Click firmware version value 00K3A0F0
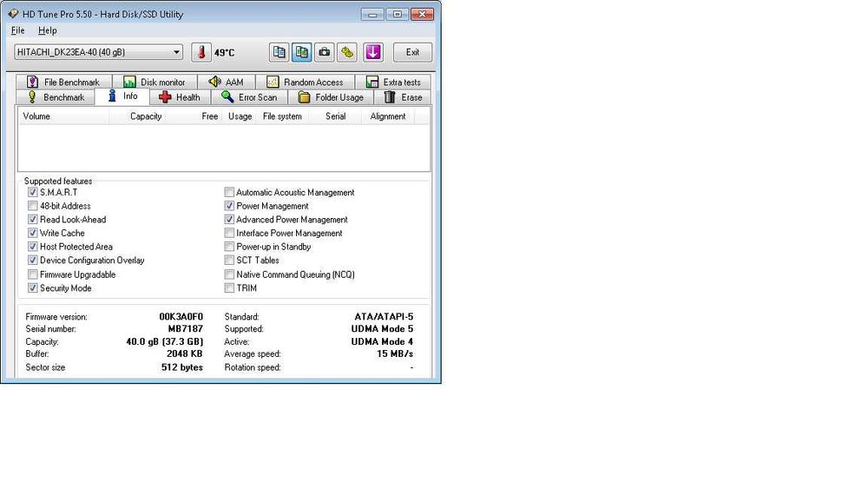This screenshot has height=489, width=868. (x=181, y=317)
